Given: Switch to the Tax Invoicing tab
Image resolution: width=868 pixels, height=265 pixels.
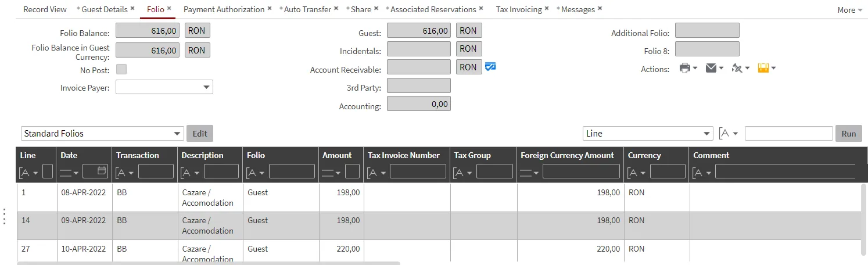Looking at the screenshot, I should coord(519,9).
